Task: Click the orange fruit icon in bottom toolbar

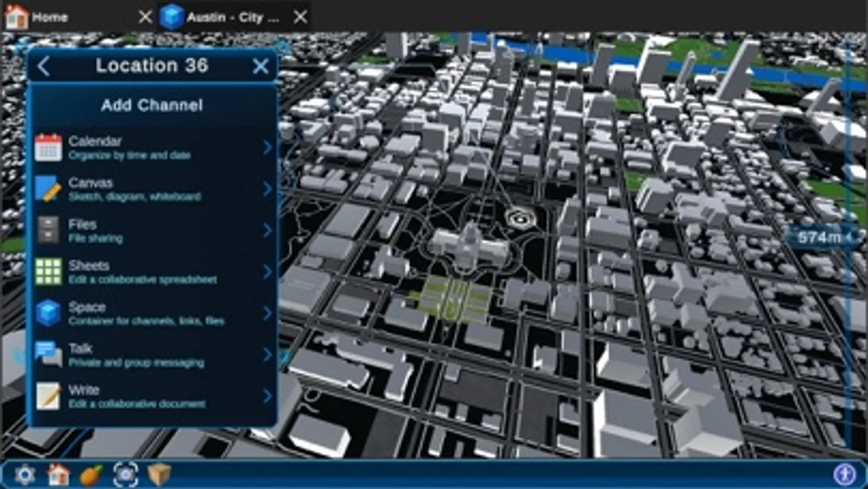Action: pyautogui.click(x=91, y=475)
